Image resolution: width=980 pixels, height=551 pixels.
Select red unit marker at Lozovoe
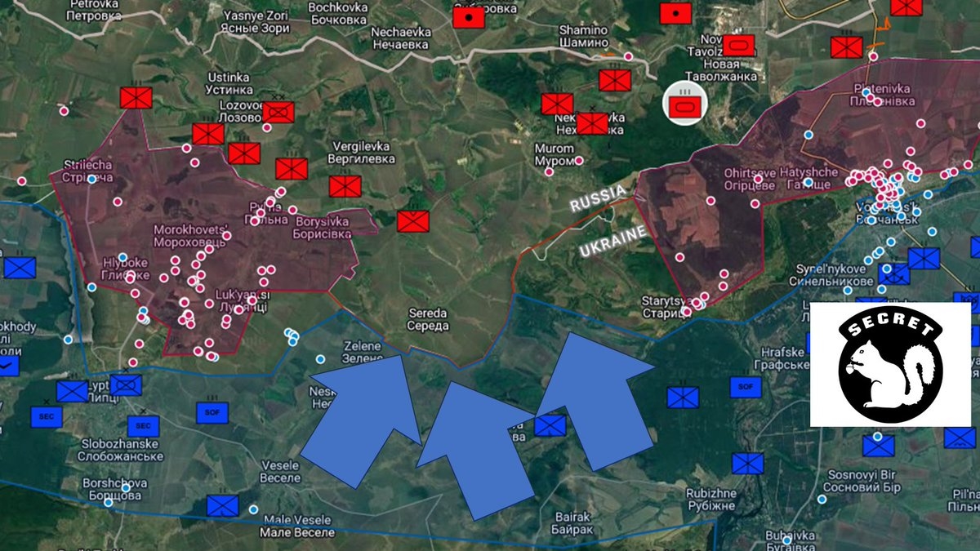278,112
